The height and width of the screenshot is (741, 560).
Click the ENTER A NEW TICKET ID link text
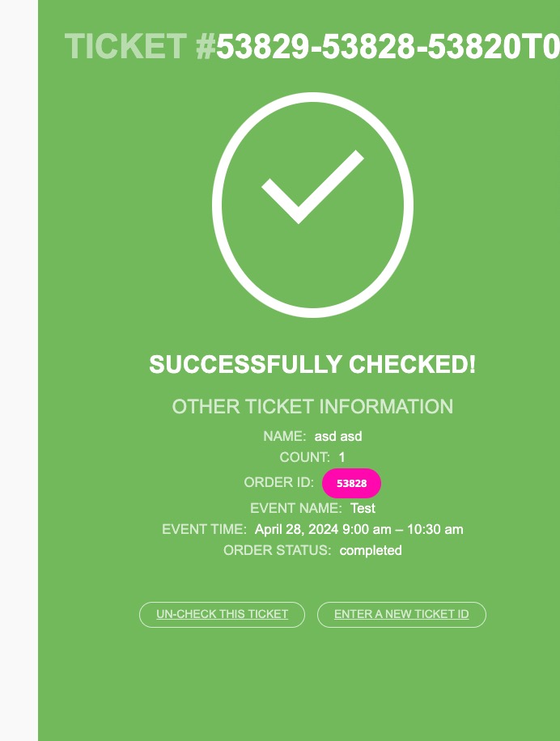(401, 614)
